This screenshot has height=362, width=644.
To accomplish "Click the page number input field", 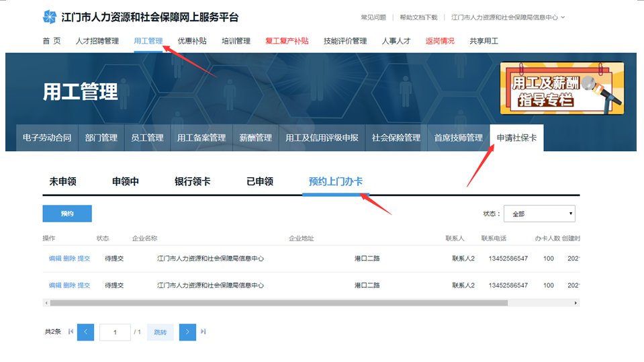I will pos(115,332).
